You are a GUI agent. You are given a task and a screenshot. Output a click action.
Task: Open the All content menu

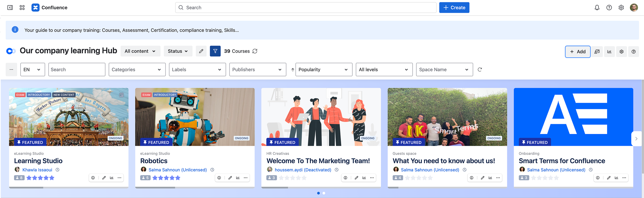[140, 51]
